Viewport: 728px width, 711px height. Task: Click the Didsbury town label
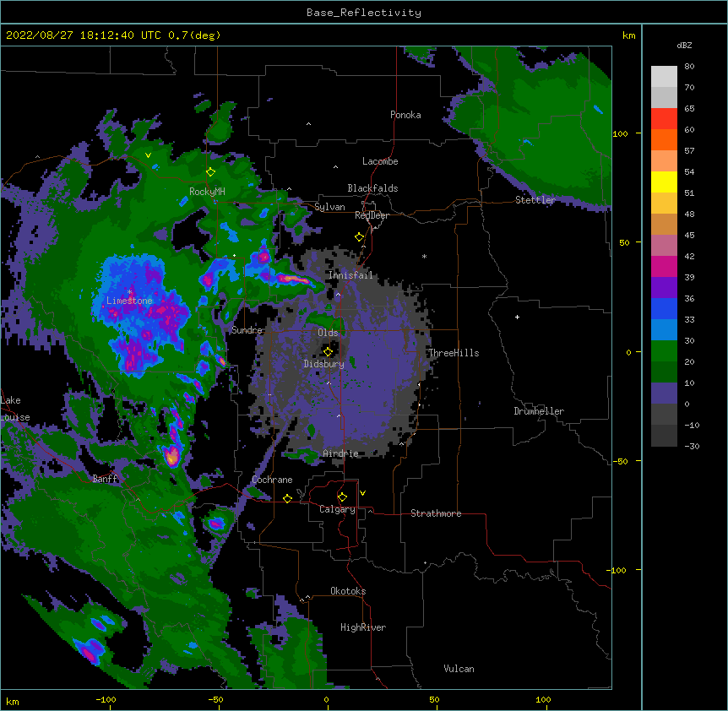point(324,364)
